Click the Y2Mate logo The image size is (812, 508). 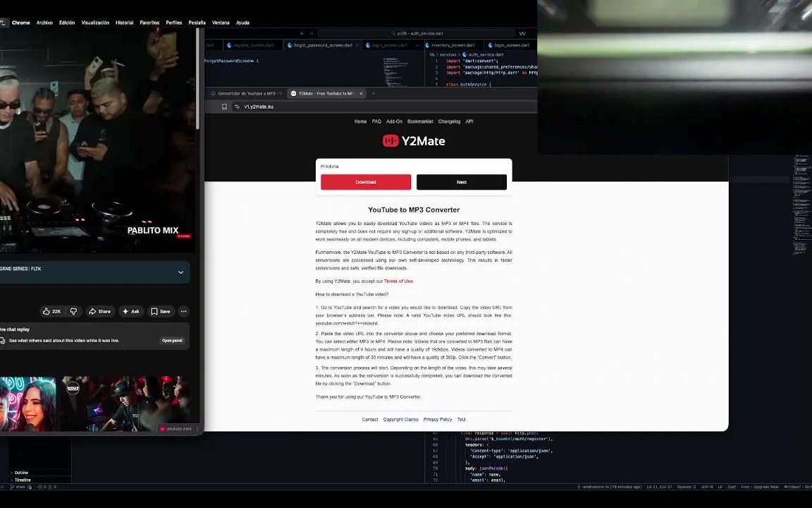point(414,141)
